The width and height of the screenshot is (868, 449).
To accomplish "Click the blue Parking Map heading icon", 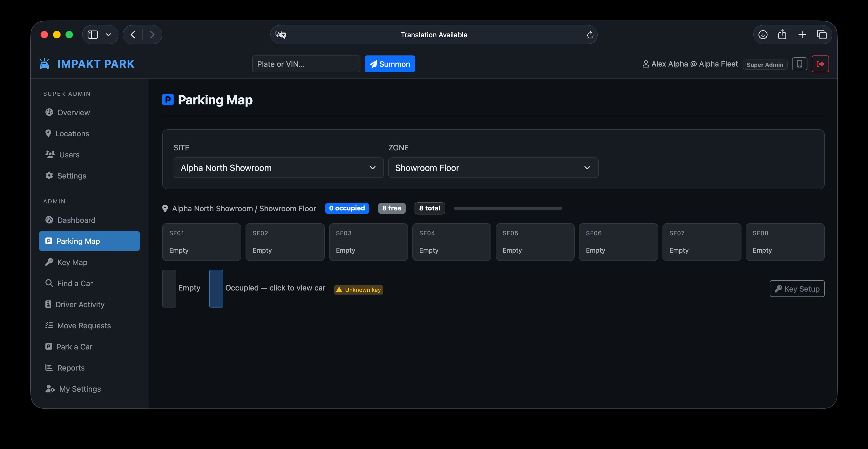I will click(168, 100).
